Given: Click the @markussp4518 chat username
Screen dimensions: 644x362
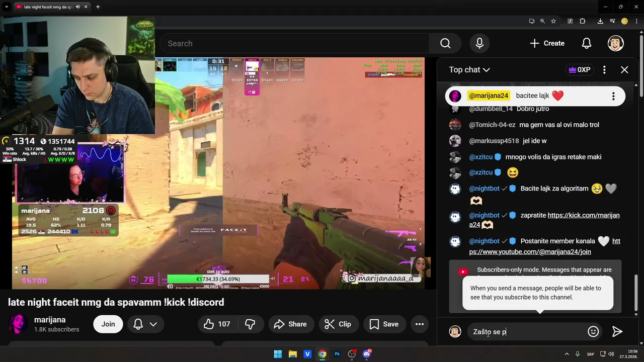Looking at the screenshot, I should [x=494, y=141].
